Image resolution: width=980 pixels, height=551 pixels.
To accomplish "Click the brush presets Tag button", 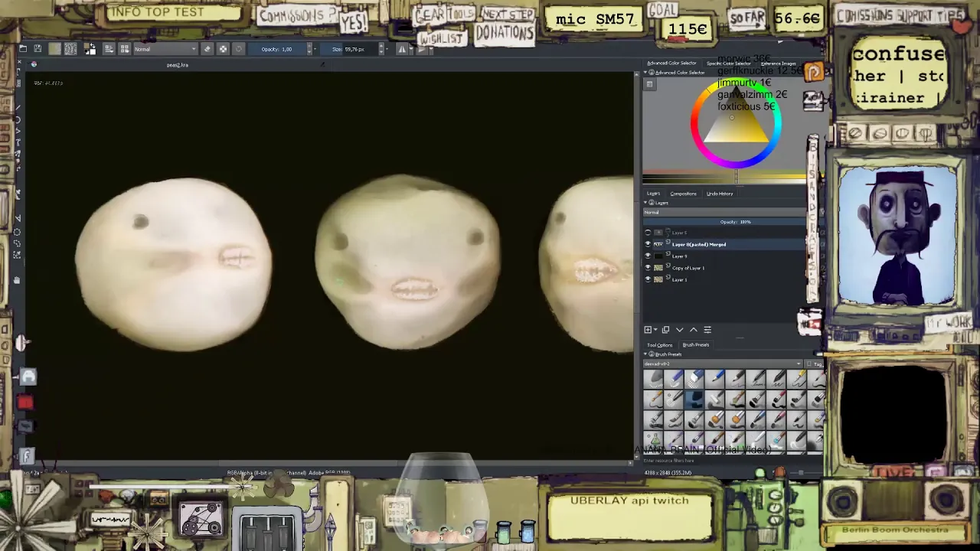I will pos(814,364).
